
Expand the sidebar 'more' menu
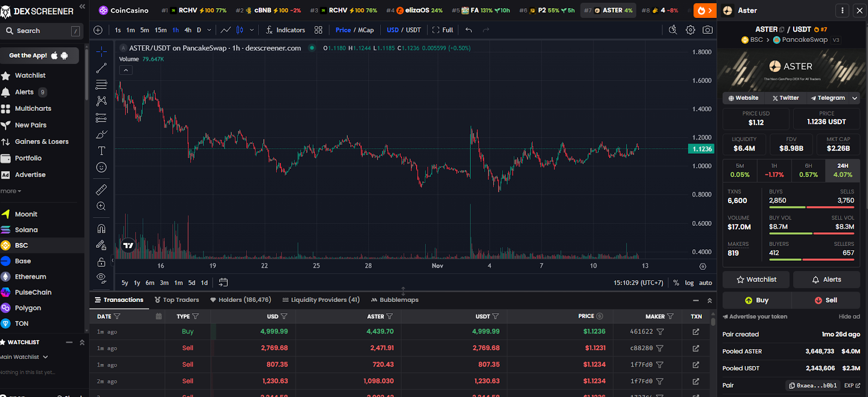click(11, 191)
